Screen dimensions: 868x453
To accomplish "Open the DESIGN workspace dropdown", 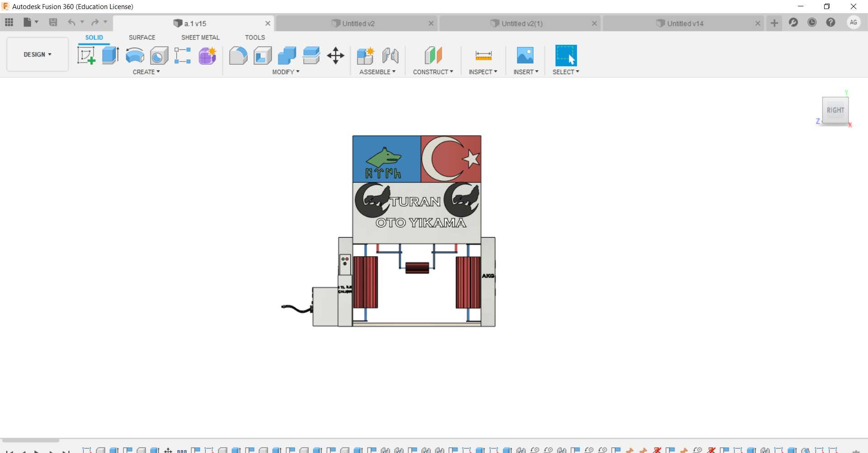I will (38, 54).
